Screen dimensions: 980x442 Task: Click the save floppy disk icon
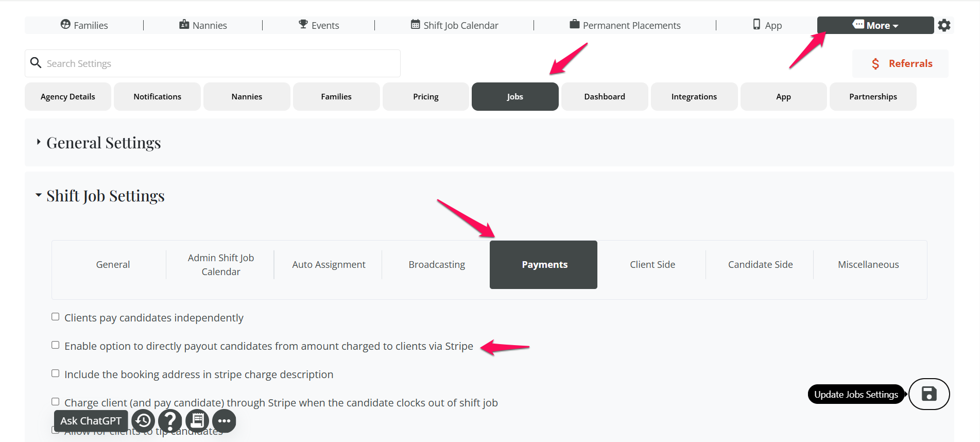tap(929, 394)
